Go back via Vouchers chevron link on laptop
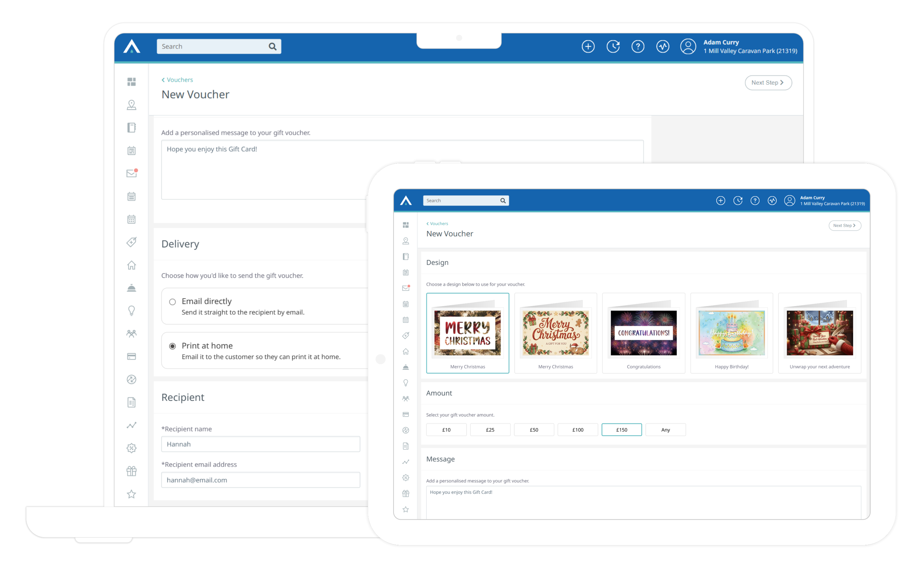Viewport: 924px width, 569px height. click(x=177, y=80)
